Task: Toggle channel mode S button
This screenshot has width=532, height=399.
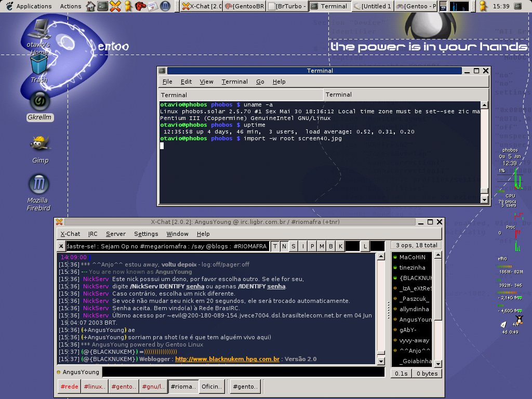Action: point(294,246)
